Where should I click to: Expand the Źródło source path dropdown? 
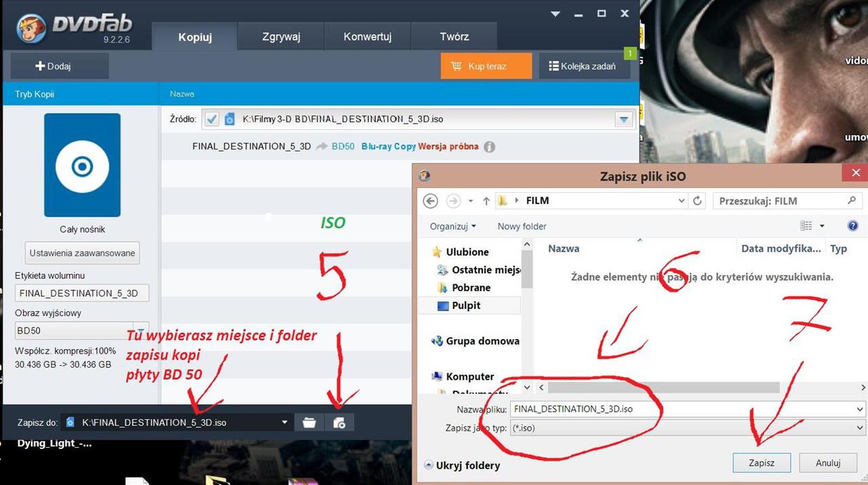click(624, 119)
